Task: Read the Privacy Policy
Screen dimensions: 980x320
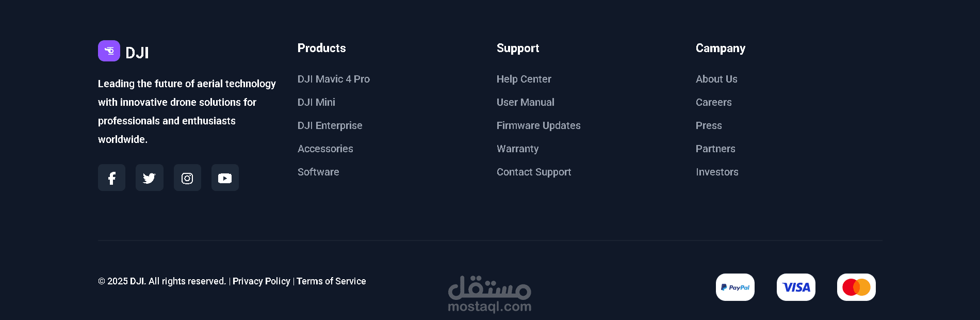Action: click(x=261, y=281)
